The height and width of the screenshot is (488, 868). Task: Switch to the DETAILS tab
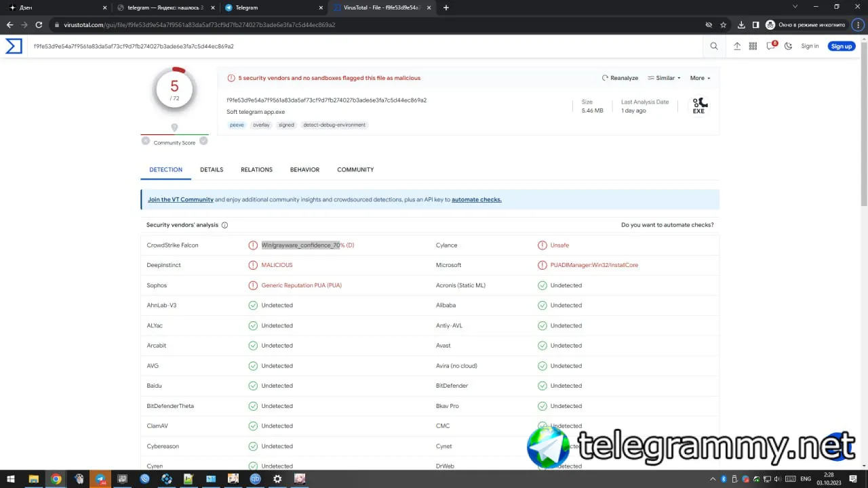[x=212, y=169]
